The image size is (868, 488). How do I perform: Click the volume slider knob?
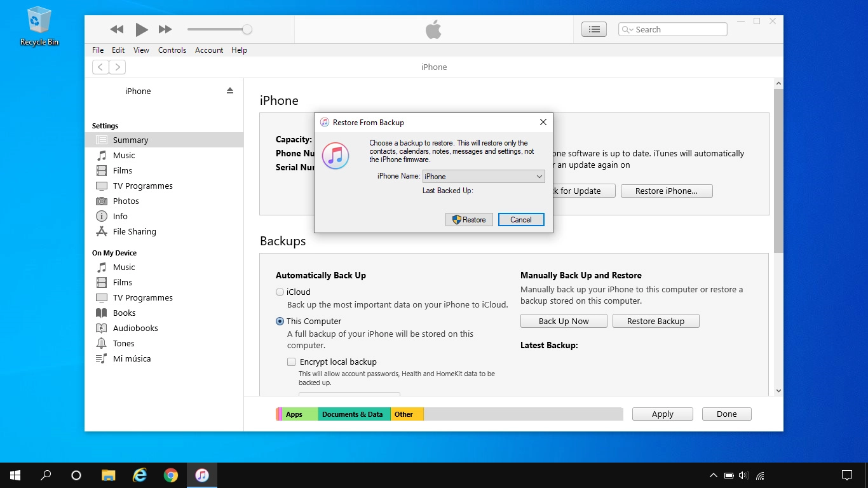[x=247, y=29]
